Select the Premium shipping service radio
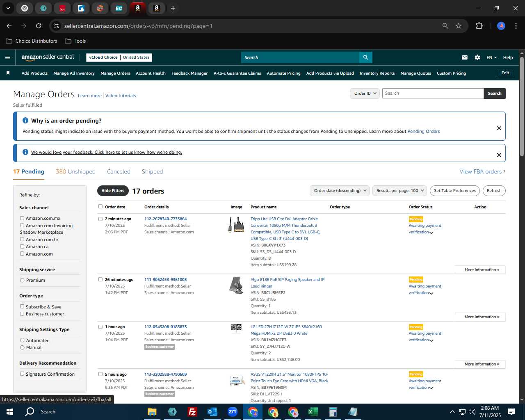The height and width of the screenshot is (420, 525). (22, 280)
